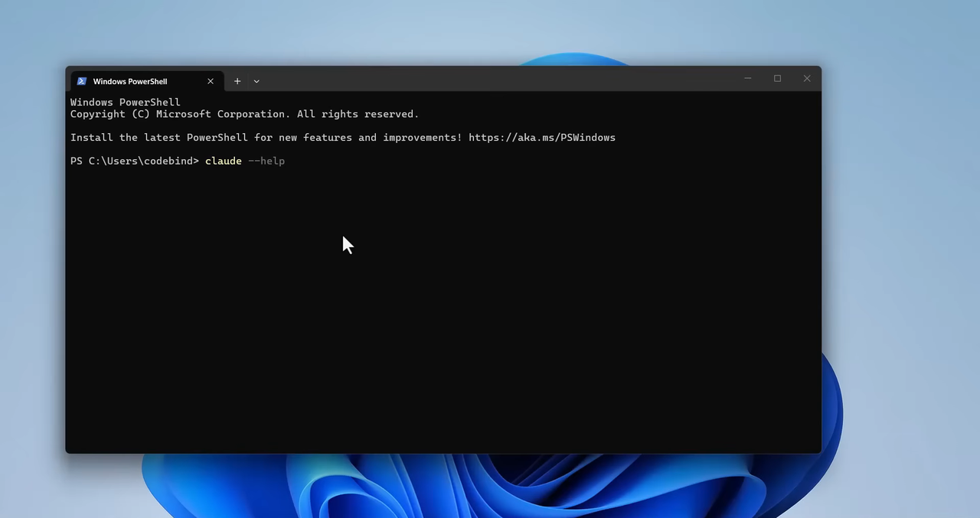Screen dimensions: 980x518
Task: Click the "Windows PowerShell" header line in the terminal
Action: click(x=126, y=103)
